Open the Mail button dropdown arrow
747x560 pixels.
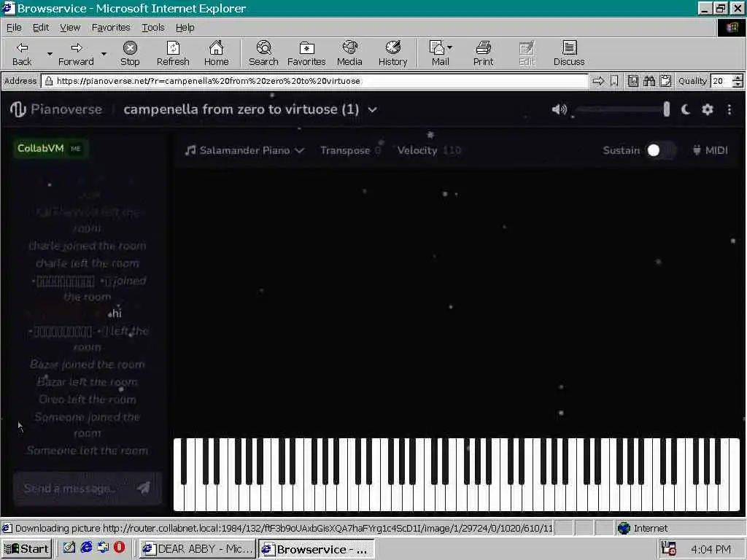coord(449,47)
